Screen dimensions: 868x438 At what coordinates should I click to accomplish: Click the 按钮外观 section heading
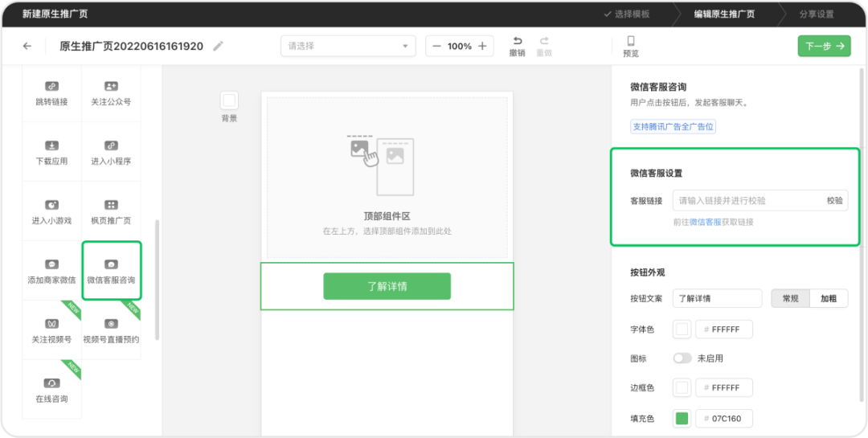(647, 272)
